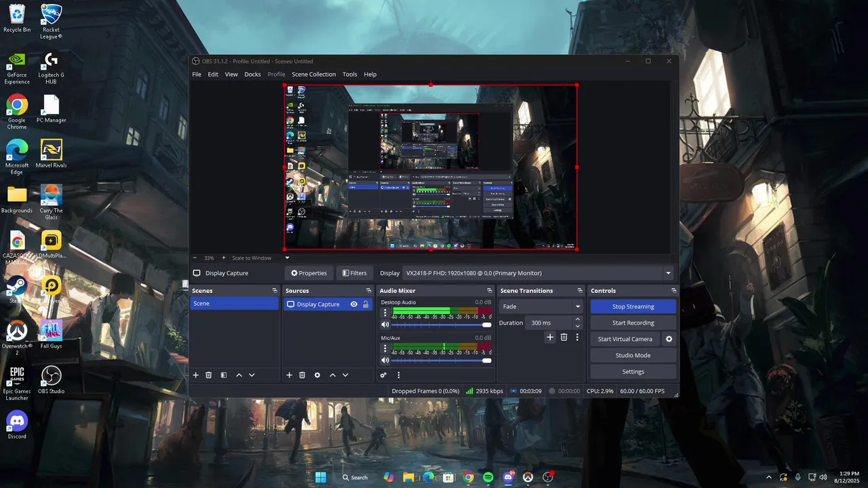Move source down in Sources dock
This screenshot has width=868, height=488.
click(x=345, y=375)
